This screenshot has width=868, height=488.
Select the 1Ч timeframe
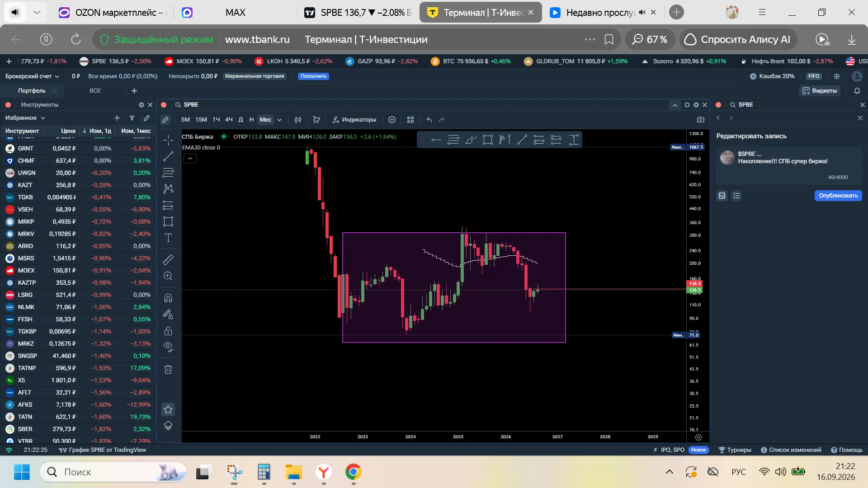(216, 120)
